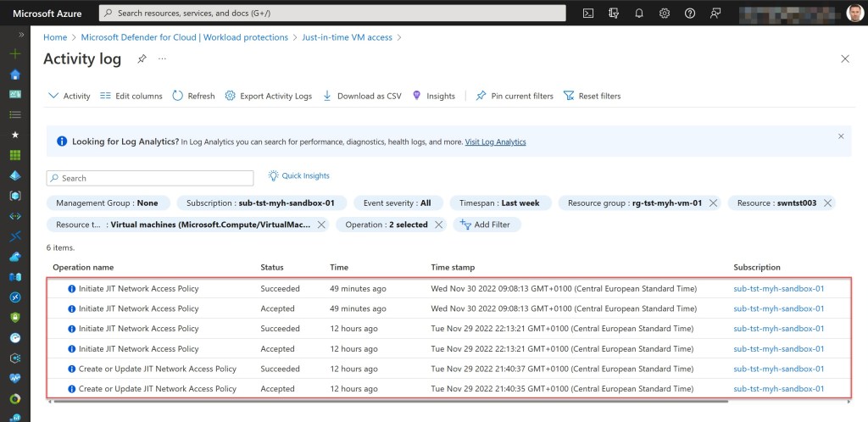Open the Visit Log Analytics link

pos(495,142)
